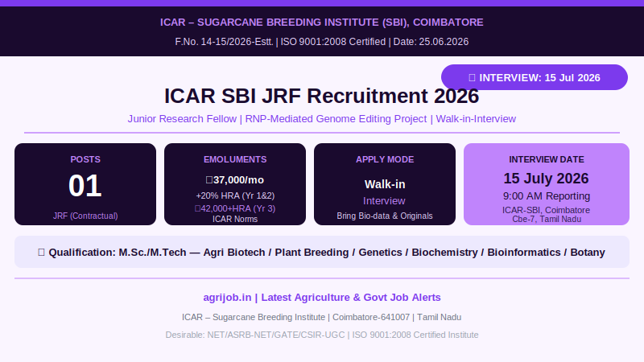Select the INTERVIEW DATE card label

coord(547,159)
